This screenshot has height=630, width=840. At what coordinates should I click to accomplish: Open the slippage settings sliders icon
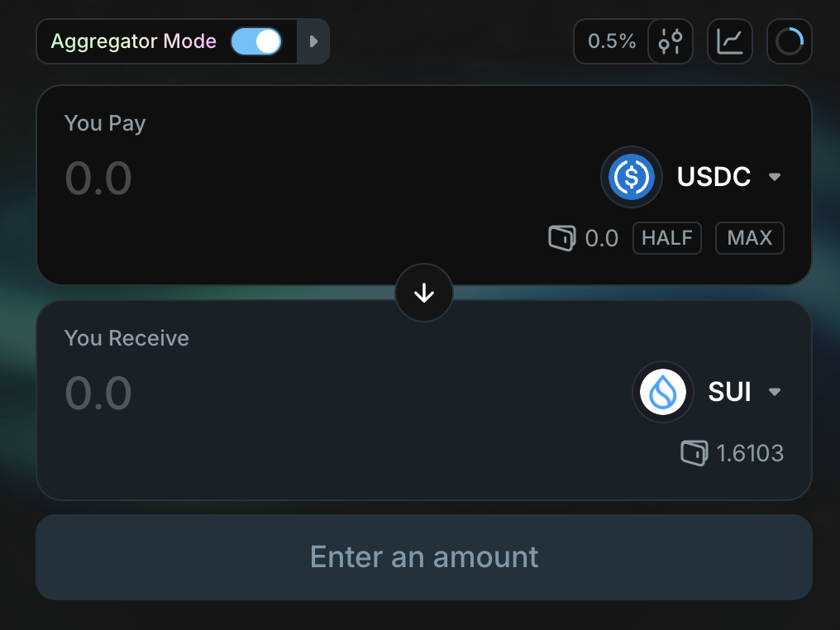670,41
